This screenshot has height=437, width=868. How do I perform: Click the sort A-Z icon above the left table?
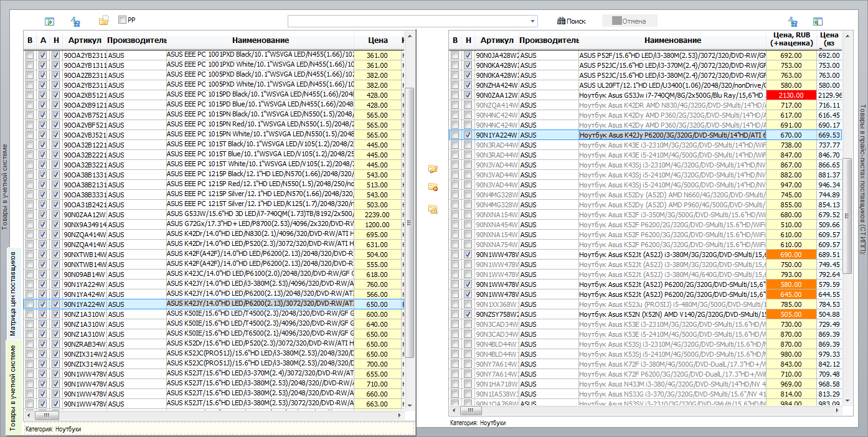click(76, 21)
